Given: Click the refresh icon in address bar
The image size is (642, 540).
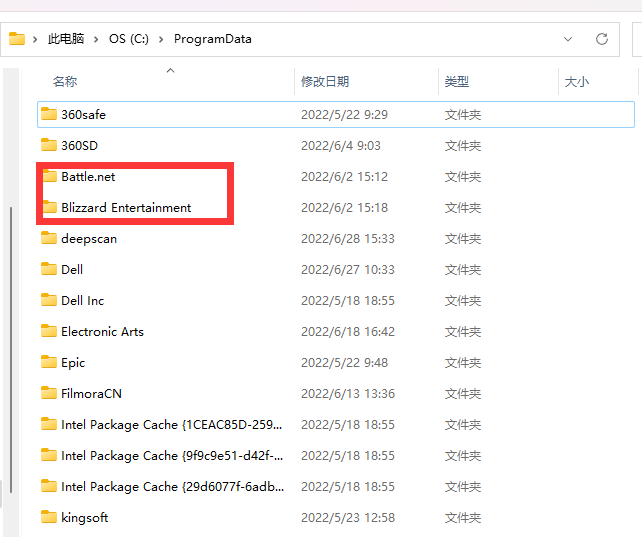Looking at the screenshot, I should point(601,39).
